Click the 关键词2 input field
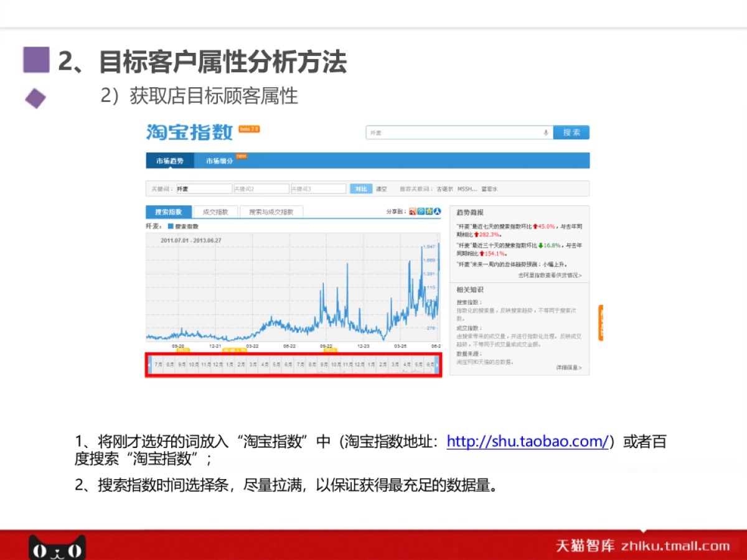 261,188
